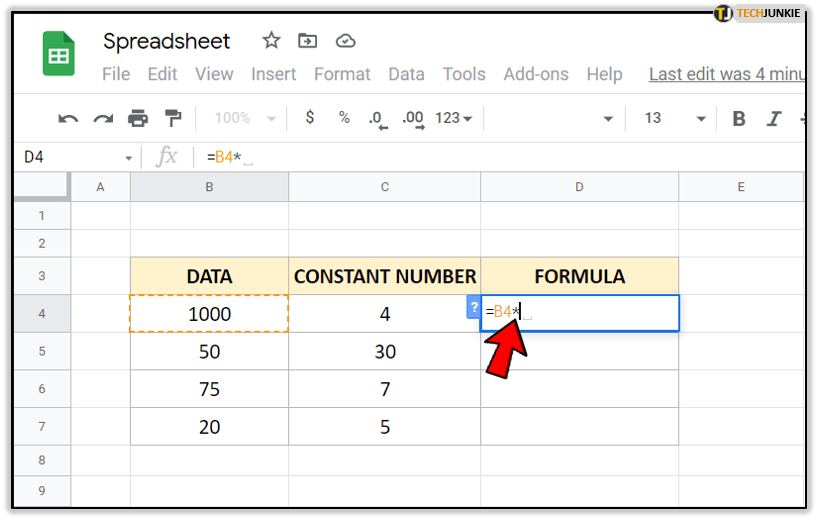The height and width of the screenshot is (520, 818).
Task: Star the Spreadsheet document
Action: 271,41
